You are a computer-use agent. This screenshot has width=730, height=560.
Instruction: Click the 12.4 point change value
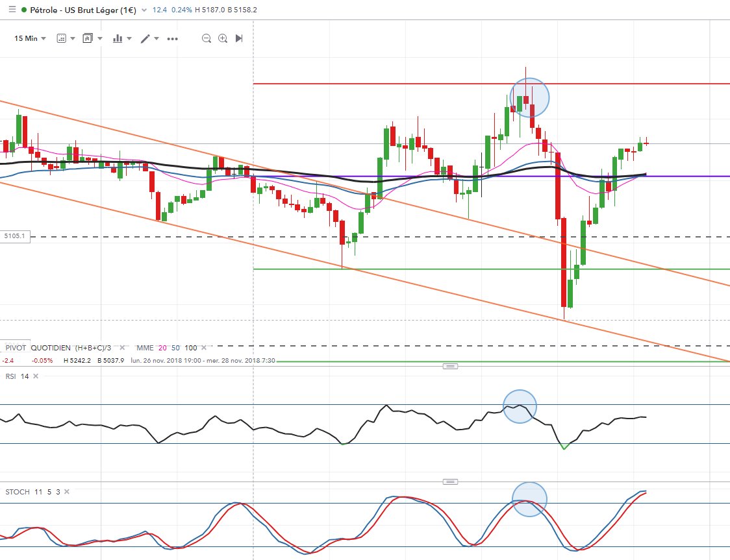coord(160,10)
